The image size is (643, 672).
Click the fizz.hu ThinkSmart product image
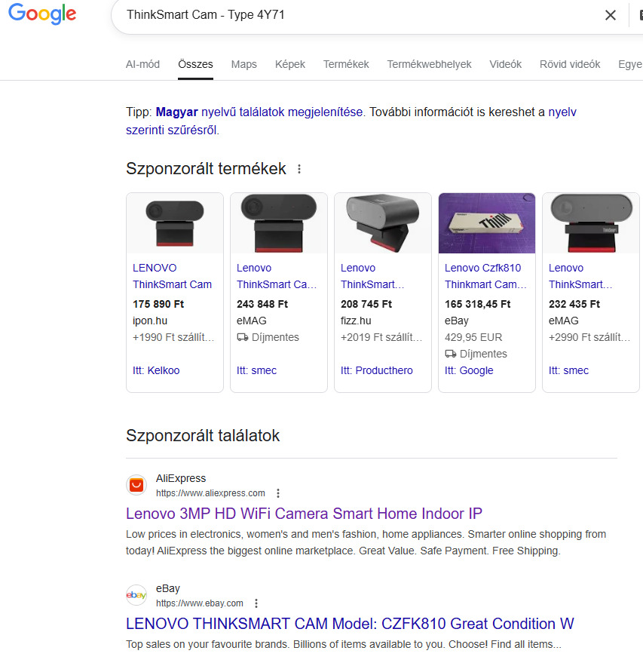point(383,223)
